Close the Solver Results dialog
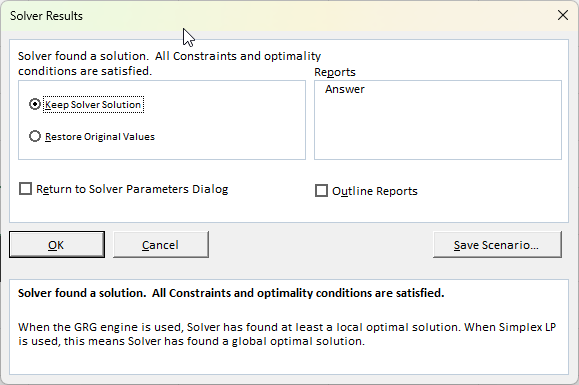 click(563, 15)
